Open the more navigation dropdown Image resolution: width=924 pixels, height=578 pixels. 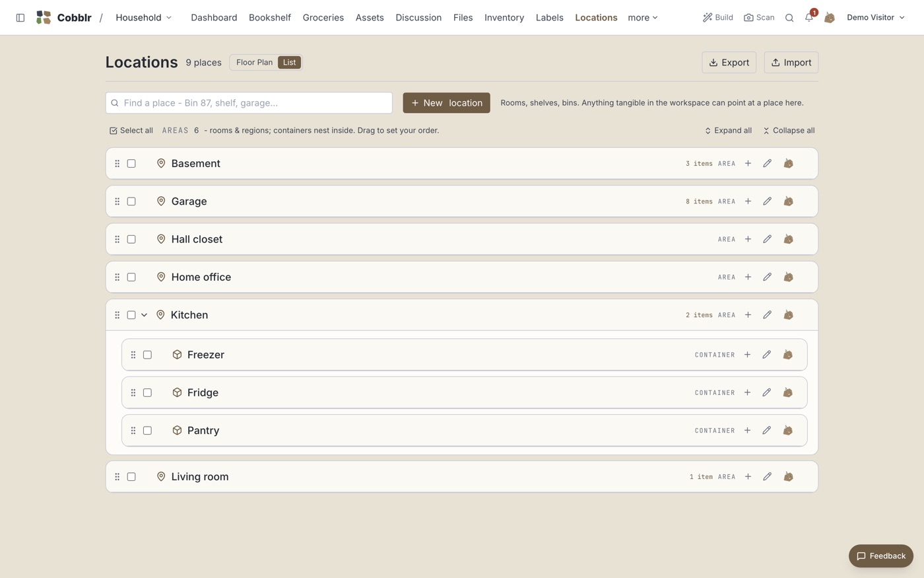coord(642,18)
